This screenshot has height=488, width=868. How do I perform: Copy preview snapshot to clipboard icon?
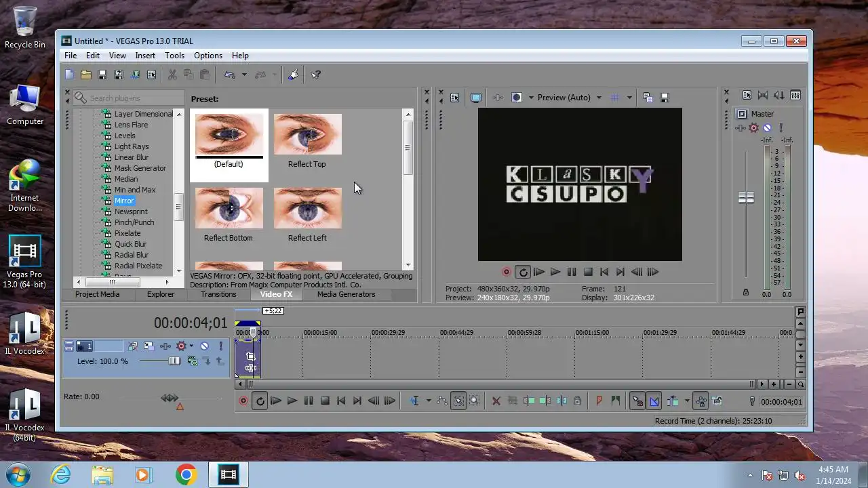648,98
